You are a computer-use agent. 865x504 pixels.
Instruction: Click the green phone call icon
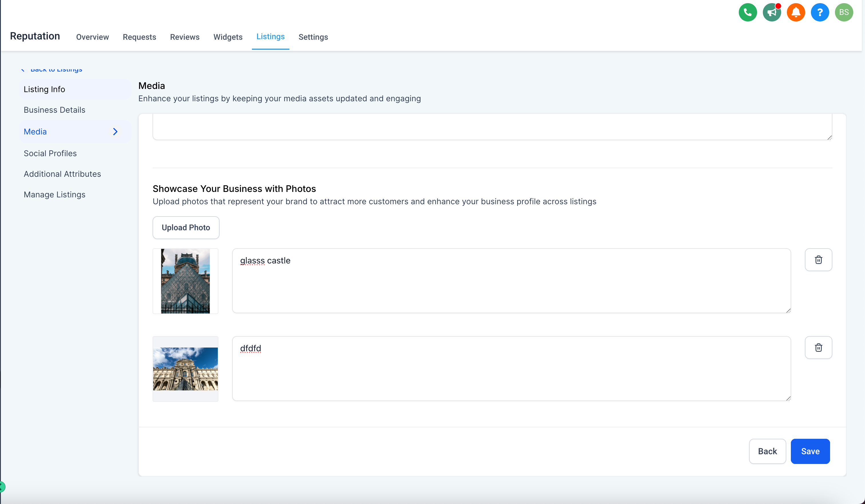(x=748, y=13)
